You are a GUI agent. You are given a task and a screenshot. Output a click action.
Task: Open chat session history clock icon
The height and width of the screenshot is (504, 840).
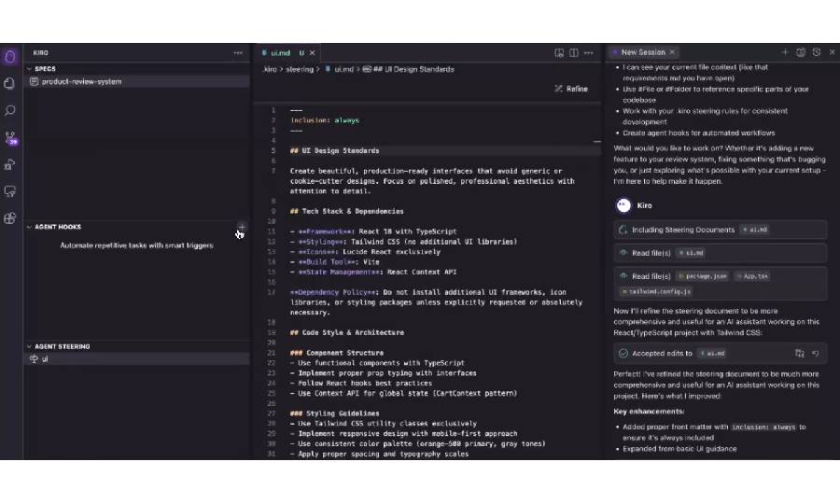click(817, 52)
